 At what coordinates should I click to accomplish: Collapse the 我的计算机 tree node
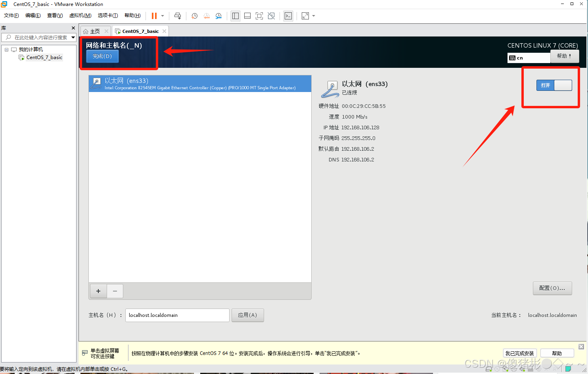(7, 50)
